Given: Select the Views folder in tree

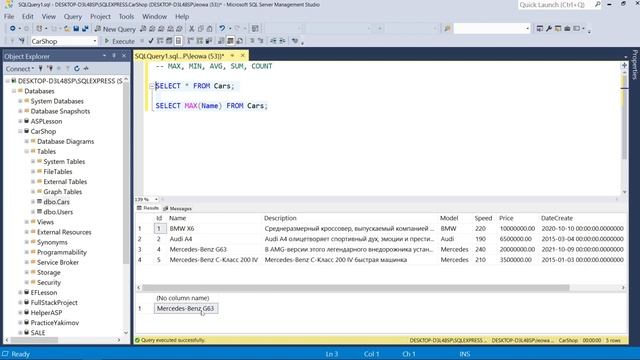Looking at the screenshot, I should (x=45, y=222).
